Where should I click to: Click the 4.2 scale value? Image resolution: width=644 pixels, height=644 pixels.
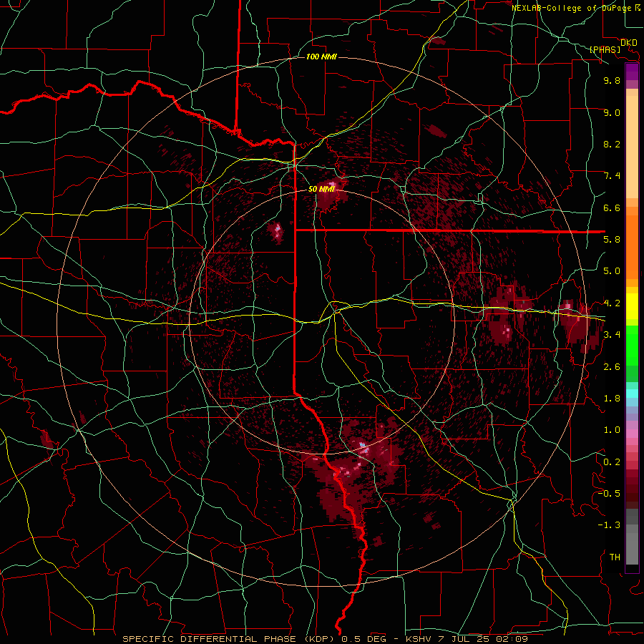point(612,303)
